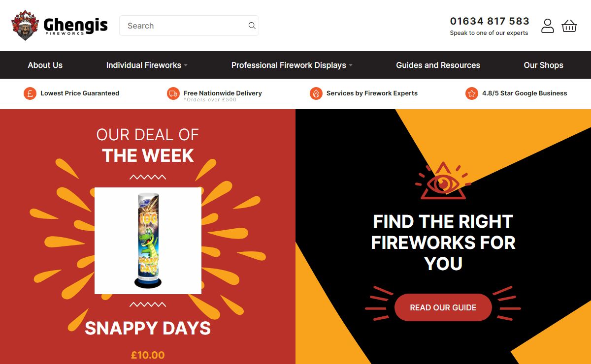
Task: Open Guides and Resources menu item
Action: click(x=438, y=65)
